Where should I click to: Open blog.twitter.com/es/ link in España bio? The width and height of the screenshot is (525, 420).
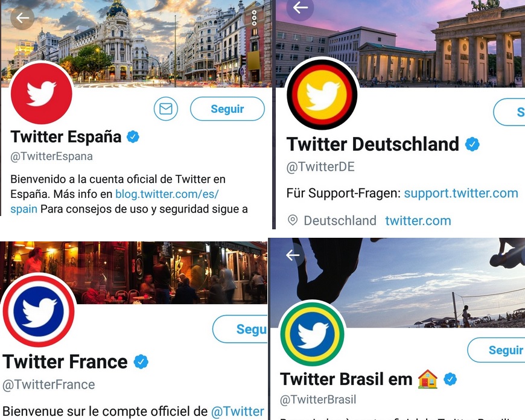coord(167,194)
